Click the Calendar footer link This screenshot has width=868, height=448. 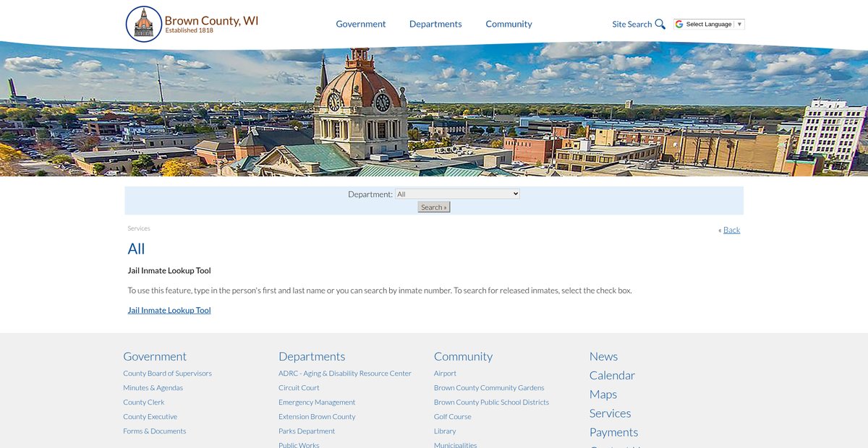612,375
